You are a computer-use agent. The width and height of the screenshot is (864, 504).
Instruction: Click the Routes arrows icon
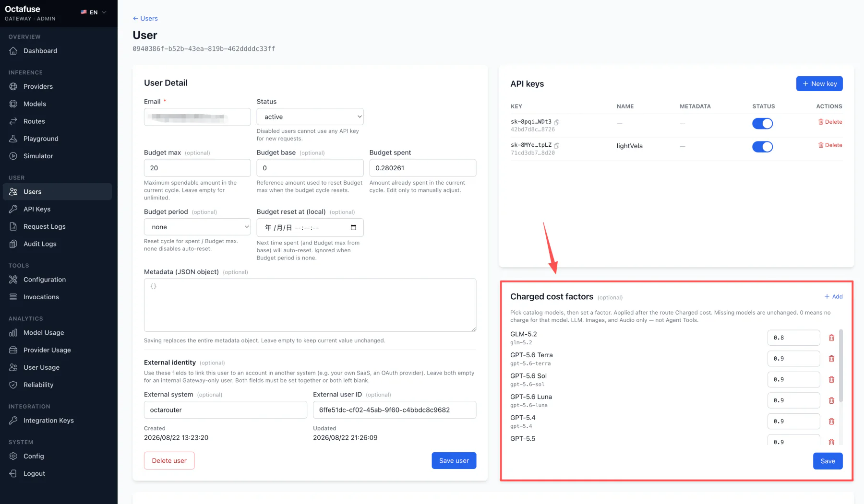pos(13,121)
